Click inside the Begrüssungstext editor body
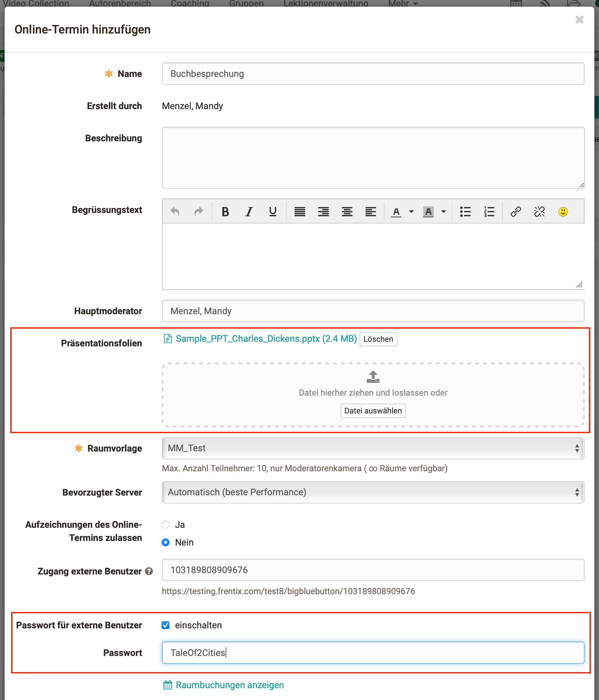The height and width of the screenshot is (700, 599). point(373,256)
